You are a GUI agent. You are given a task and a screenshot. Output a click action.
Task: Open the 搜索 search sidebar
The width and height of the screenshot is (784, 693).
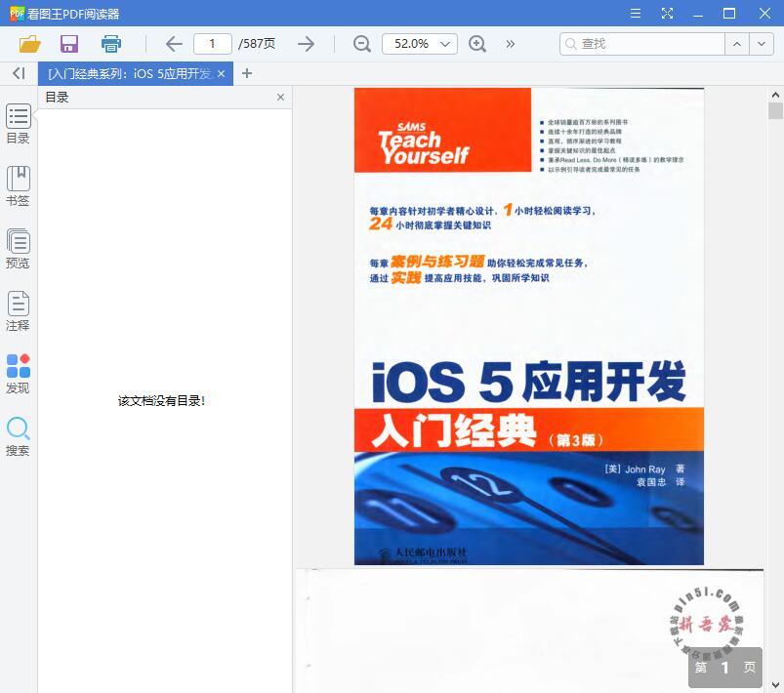18,436
